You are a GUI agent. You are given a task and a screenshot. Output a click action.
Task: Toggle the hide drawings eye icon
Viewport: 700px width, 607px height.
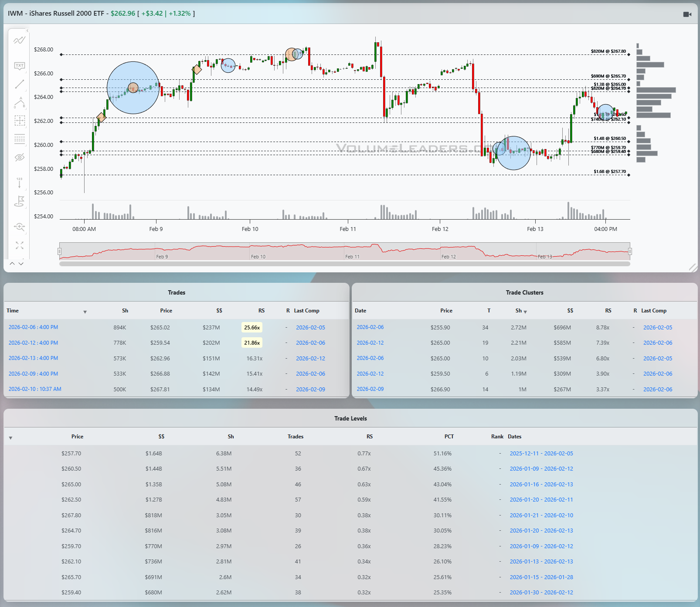coord(19,157)
